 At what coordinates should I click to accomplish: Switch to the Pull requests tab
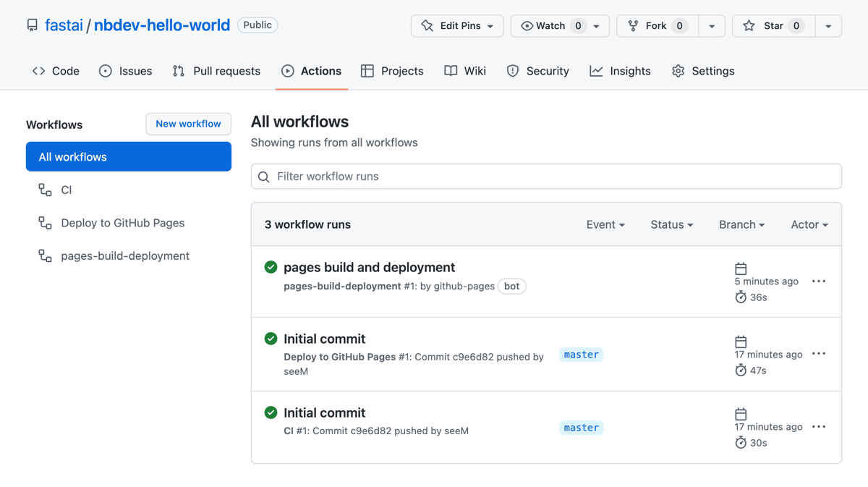pyautogui.click(x=216, y=71)
